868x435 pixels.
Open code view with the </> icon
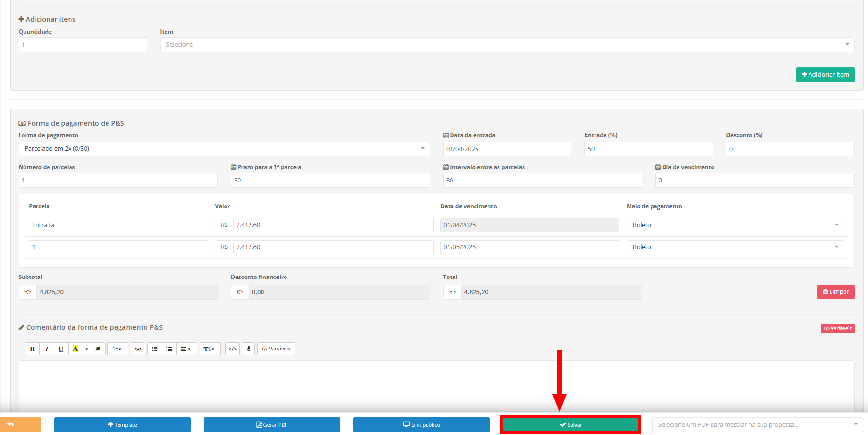[233, 349]
